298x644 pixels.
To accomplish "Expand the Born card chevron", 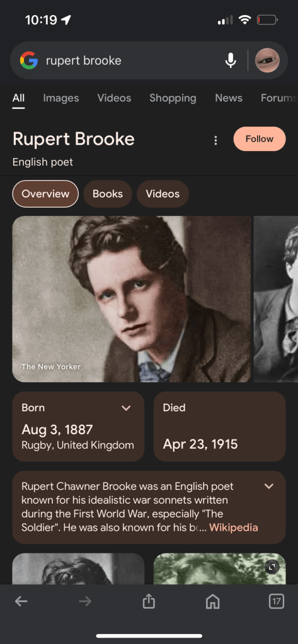I will 126,409.
